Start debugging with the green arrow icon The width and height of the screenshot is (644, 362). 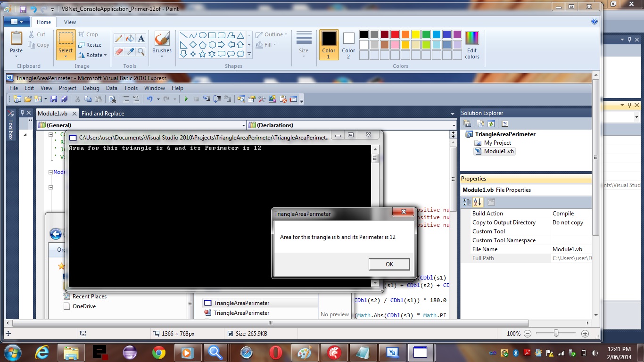coord(186,99)
